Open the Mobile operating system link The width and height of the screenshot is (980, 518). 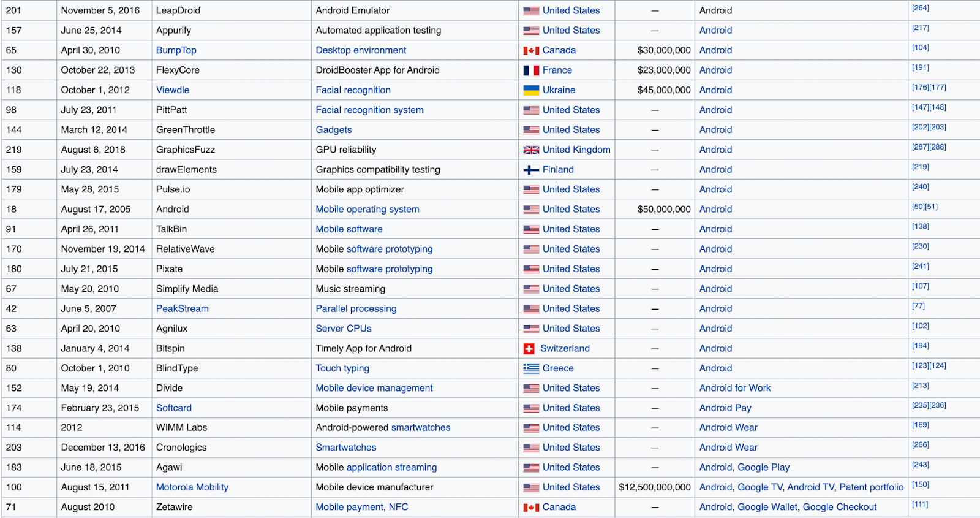pyautogui.click(x=367, y=209)
